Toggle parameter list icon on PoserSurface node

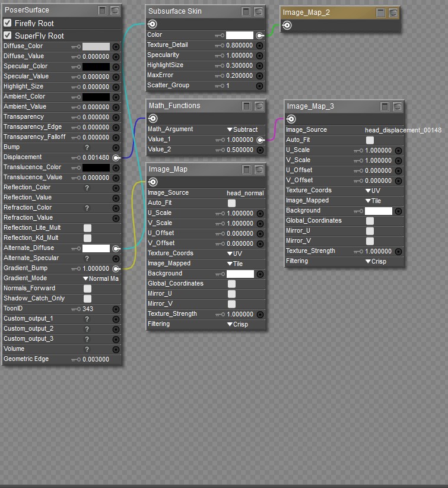[x=103, y=10]
